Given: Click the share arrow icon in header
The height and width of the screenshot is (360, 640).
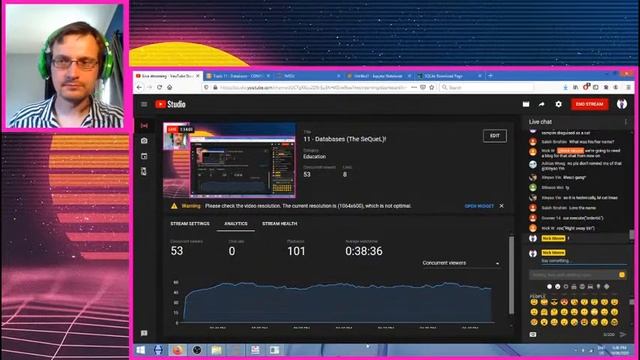Looking at the screenshot, I should click(542, 104).
